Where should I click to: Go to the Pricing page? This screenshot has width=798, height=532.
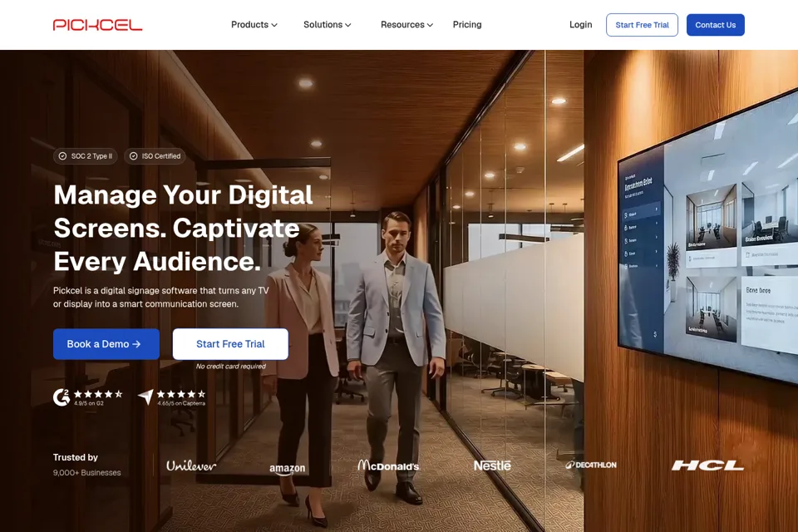[467, 24]
